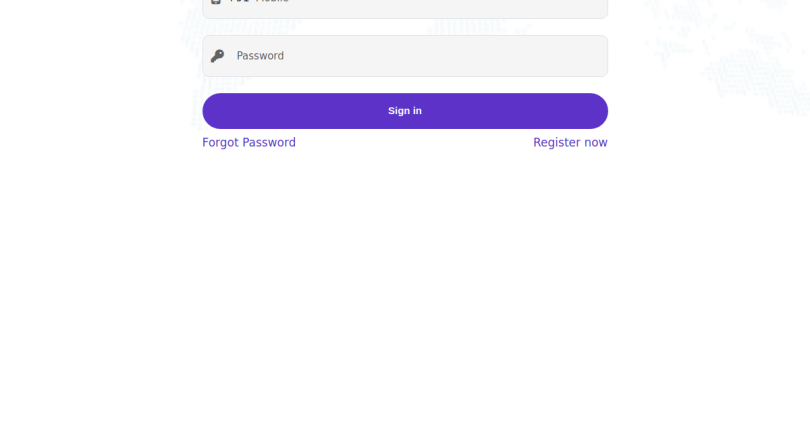Start password recovery via Forgot Password
This screenshot has height=424, width=810.
click(x=249, y=142)
